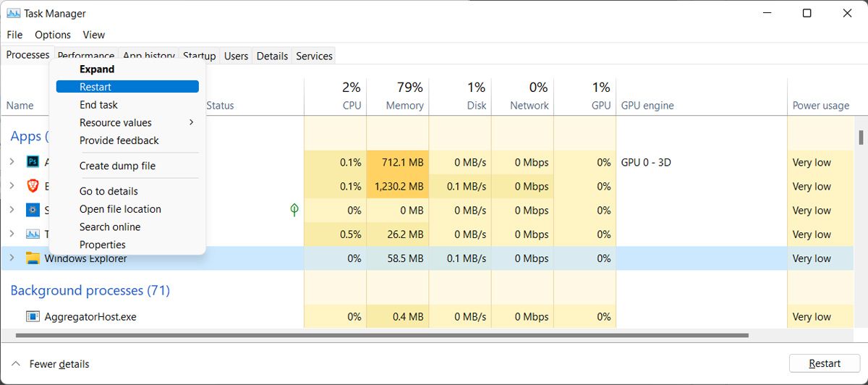
Task: Switch to the Services tab
Action: [x=314, y=56]
